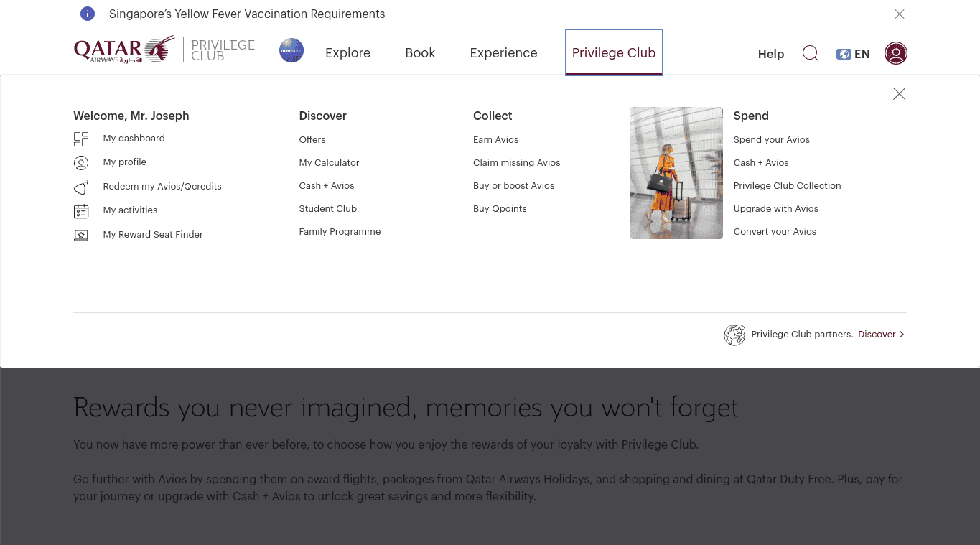Open the Help link
980x545 pixels.
tap(771, 54)
